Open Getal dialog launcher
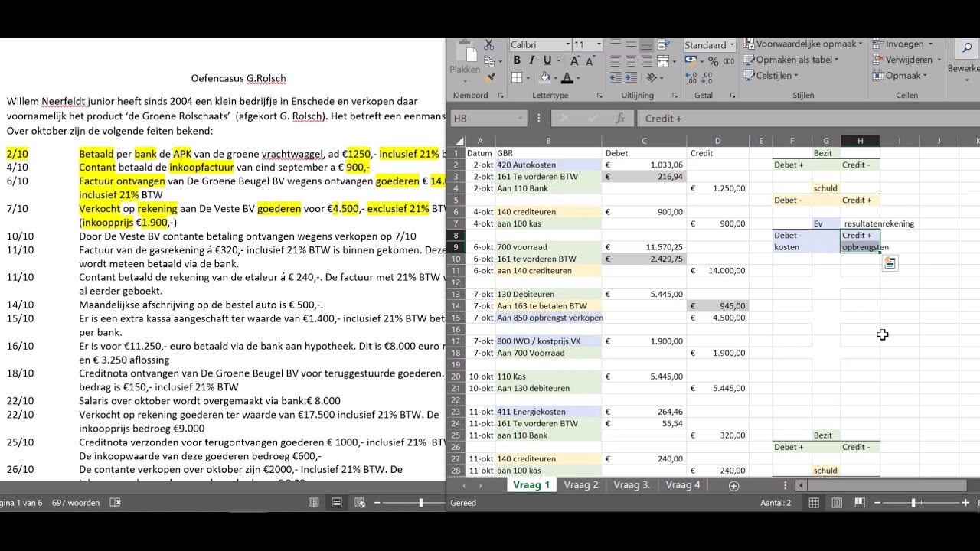 click(733, 96)
